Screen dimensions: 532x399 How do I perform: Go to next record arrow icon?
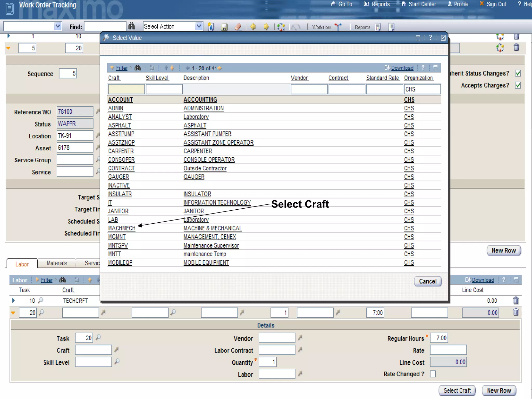(266, 27)
